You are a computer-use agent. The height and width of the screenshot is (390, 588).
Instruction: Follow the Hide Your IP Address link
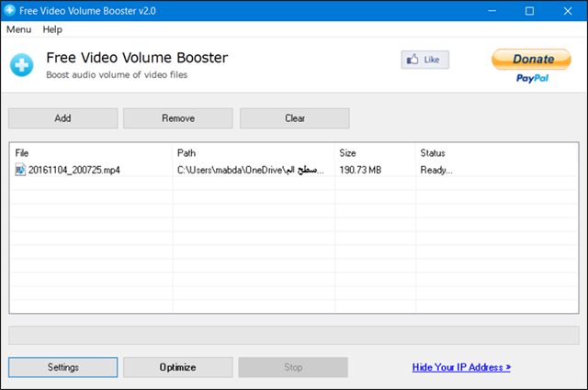point(461,367)
